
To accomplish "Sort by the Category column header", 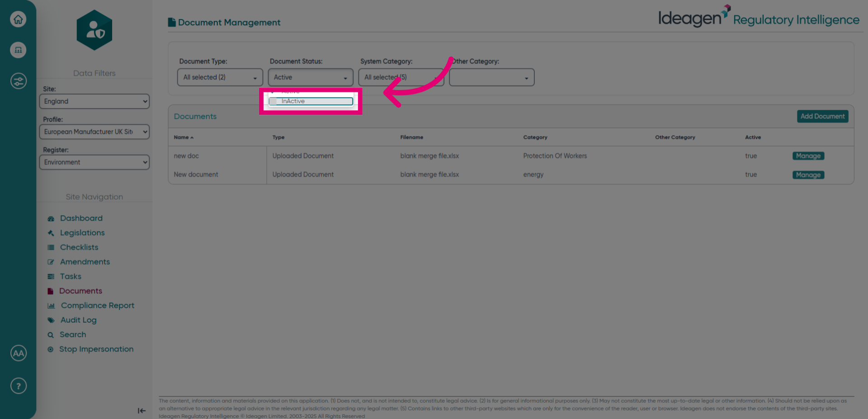I will [535, 137].
